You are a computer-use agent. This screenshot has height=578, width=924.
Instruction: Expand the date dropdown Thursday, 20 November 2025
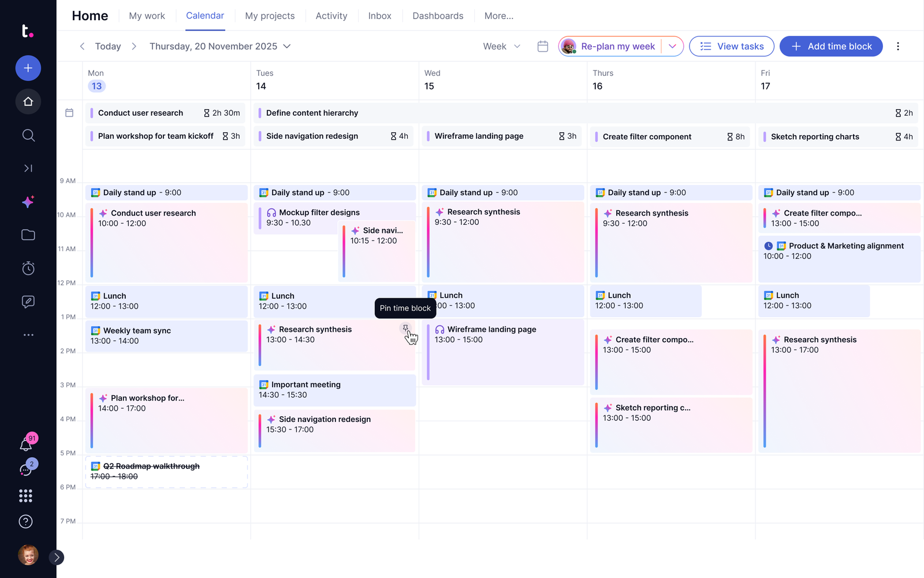[220, 46]
